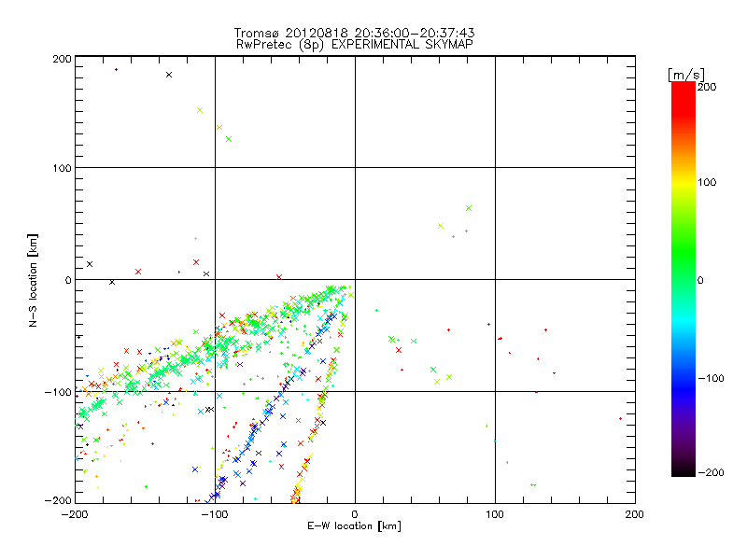Click the black X marker near top of plot
Image resolution: width=747 pixels, height=560 pixels.
pos(169,75)
